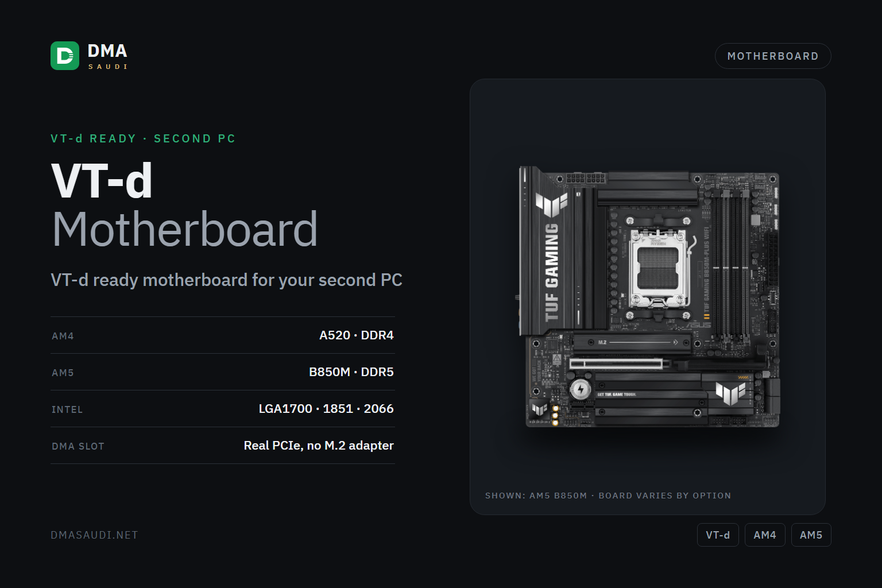The height and width of the screenshot is (588, 882).
Task: Select the MOTHERBOARD category pill
Action: 773,56
